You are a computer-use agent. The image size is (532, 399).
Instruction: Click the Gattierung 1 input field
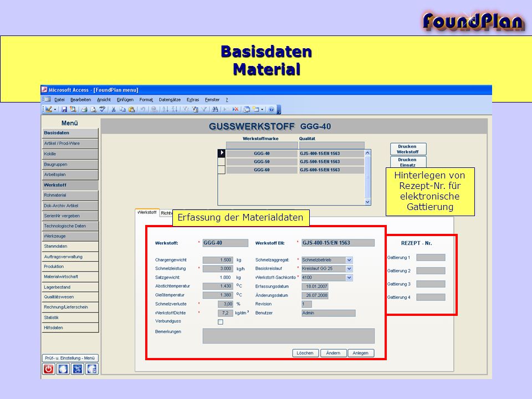(x=431, y=258)
